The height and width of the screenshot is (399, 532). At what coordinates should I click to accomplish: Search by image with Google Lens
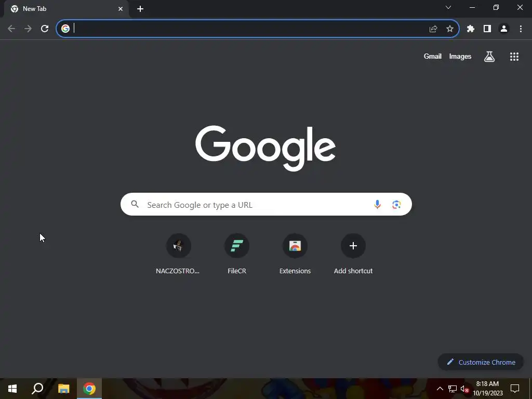396,204
